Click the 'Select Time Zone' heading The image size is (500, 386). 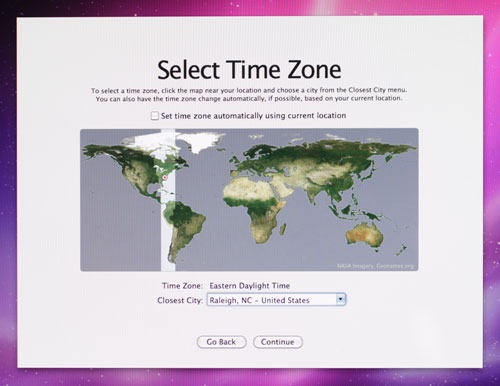pos(249,70)
